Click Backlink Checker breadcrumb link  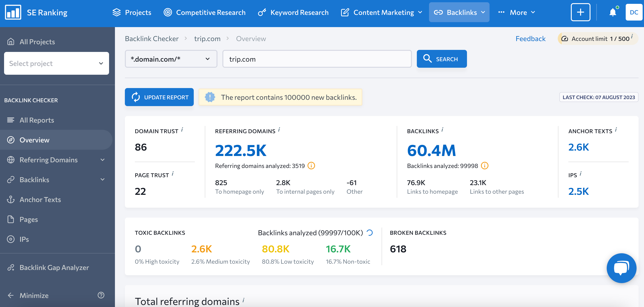pos(152,39)
